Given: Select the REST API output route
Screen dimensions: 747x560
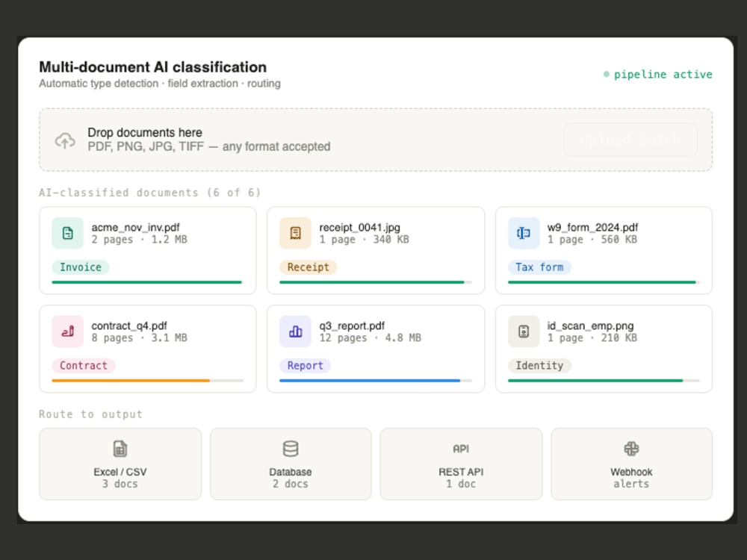Looking at the screenshot, I should [461, 464].
